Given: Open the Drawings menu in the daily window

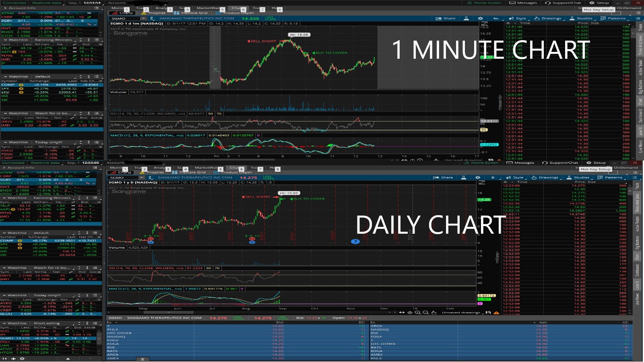Looking at the screenshot, I should coord(545,177).
